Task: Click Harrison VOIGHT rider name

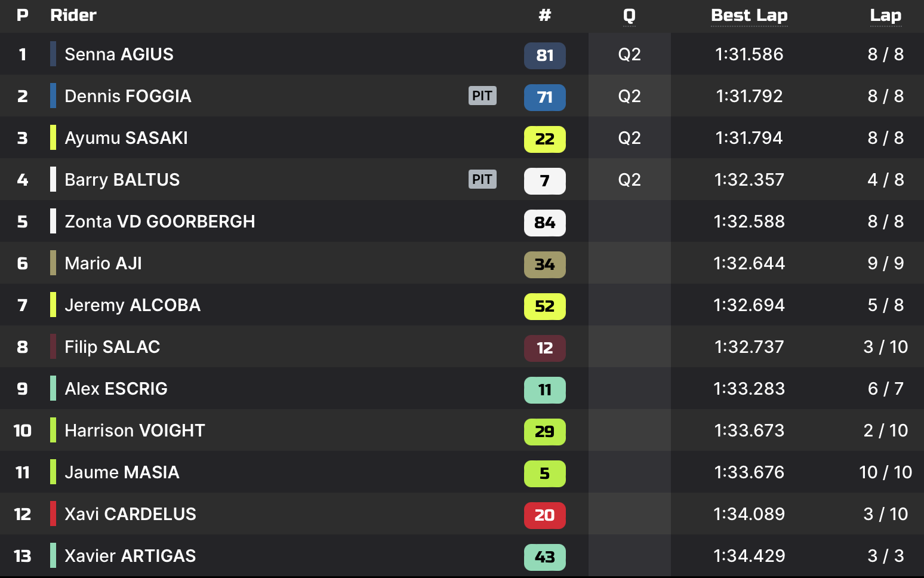Action: click(135, 431)
